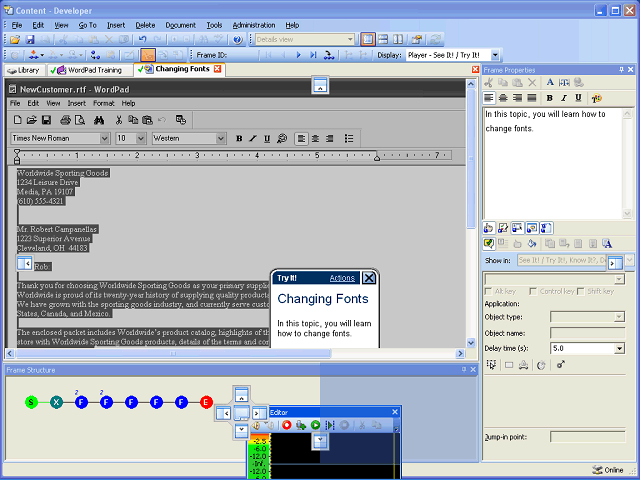Open the Show in dropdown arrow
640x480 pixels.
[629, 260]
